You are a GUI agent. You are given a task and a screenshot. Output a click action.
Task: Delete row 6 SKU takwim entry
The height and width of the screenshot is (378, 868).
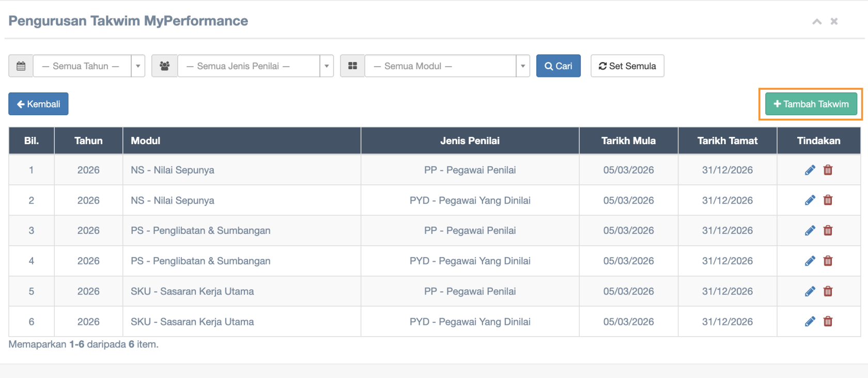click(x=828, y=322)
